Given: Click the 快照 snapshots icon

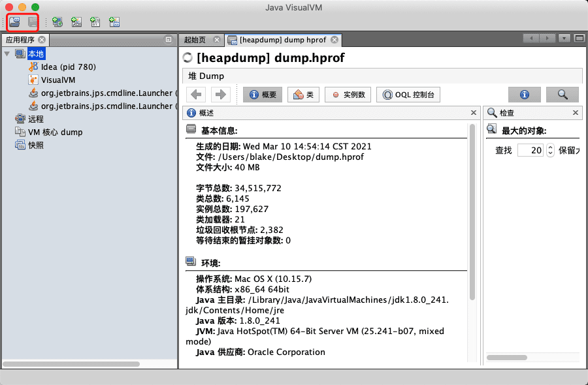Looking at the screenshot, I should tap(20, 145).
